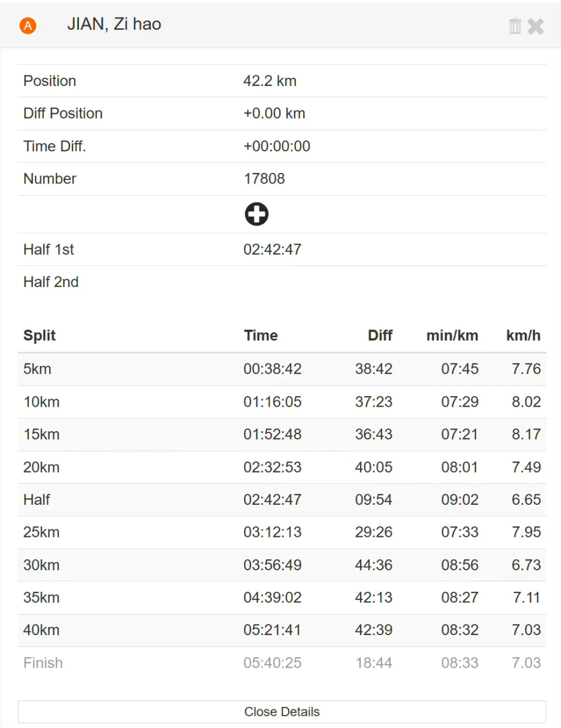Delete runner with the trash icon
This screenshot has width=561, height=728.
(515, 26)
